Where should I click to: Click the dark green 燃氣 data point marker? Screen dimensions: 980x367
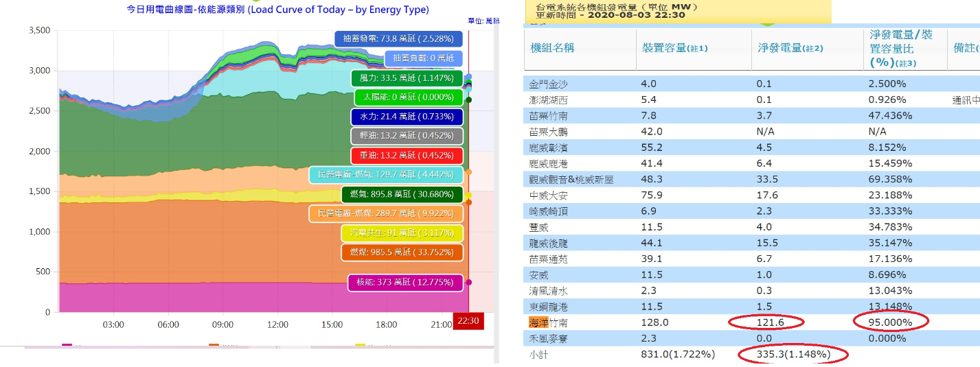click(468, 100)
